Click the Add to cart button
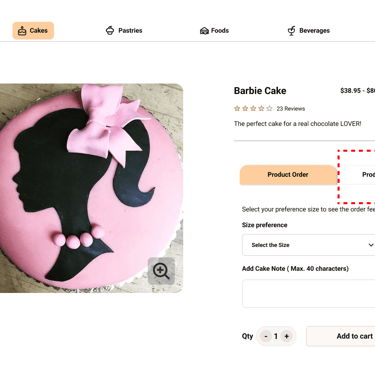This screenshot has width=375, height=366. point(341,336)
